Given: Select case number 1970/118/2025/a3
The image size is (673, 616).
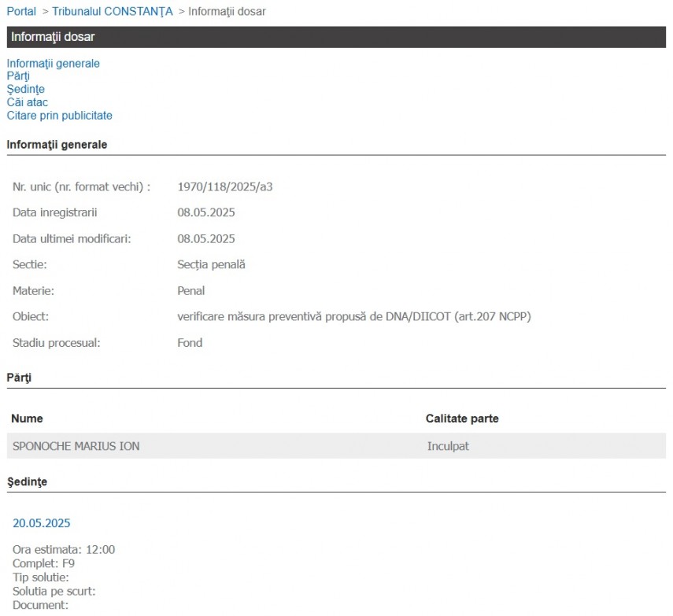Looking at the screenshot, I should coord(225,186).
